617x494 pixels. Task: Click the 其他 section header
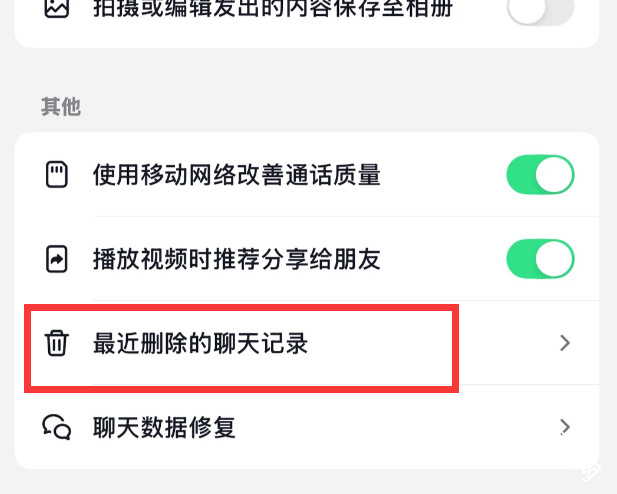coord(61,107)
